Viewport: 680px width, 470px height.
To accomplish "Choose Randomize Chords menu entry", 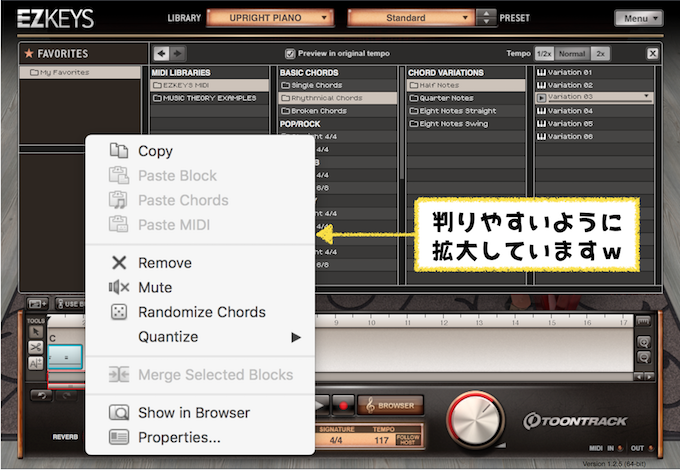I will (202, 312).
